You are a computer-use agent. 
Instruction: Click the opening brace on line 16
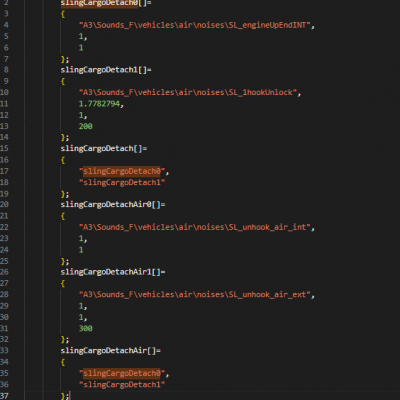click(x=63, y=160)
